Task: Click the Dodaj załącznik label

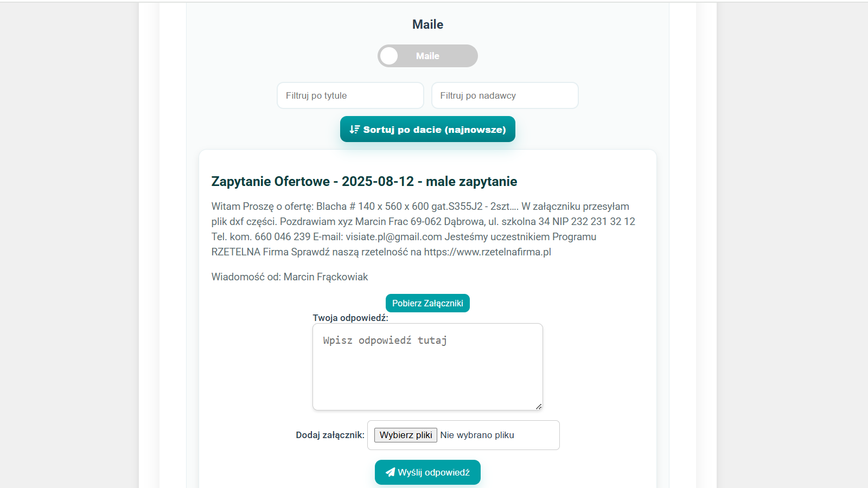Action: (x=330, y=435)
